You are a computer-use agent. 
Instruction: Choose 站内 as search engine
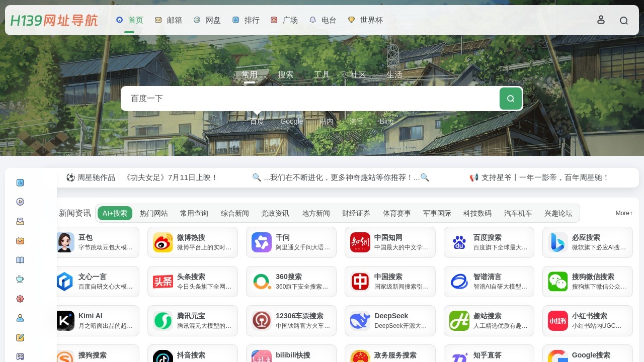tap(327, 121)
